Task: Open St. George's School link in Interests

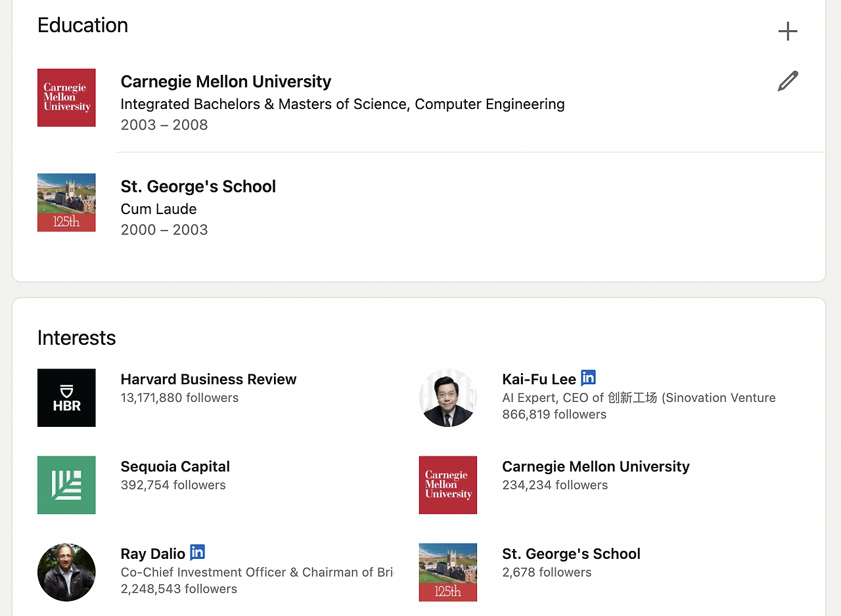Action: 571,554
